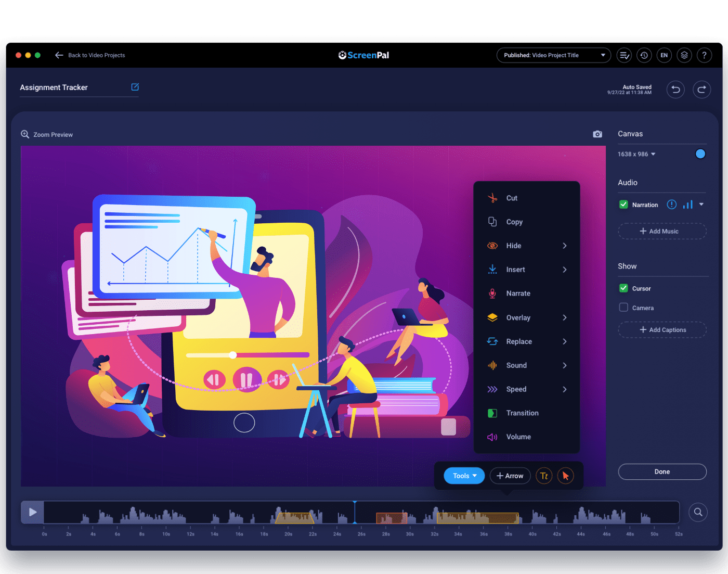Image resolution: width=728 pixels, height=574 pixels.
Task: Open the Zoom Preview magnifier icon
Action: point(24,134)
